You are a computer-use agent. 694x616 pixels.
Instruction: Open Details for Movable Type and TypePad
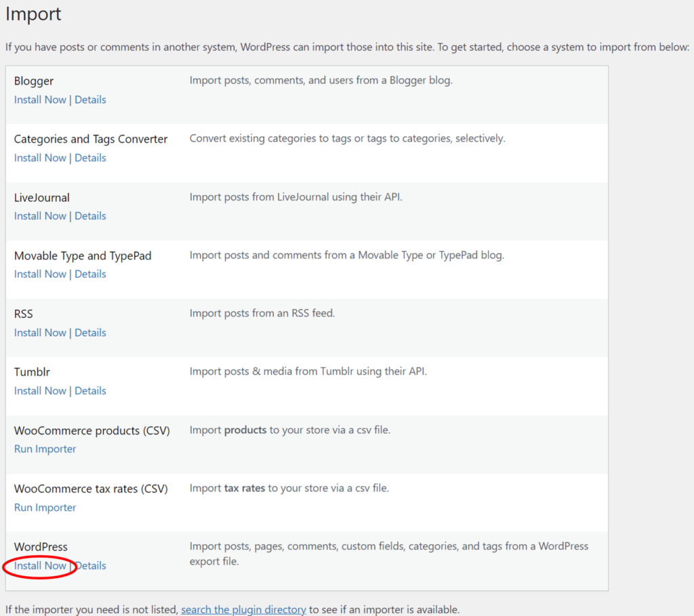(x=90, y=274)
